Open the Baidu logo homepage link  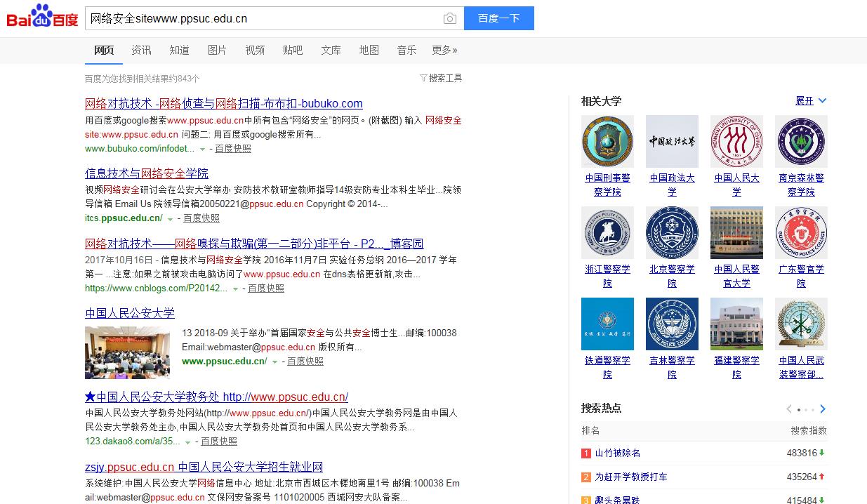point(42,17)
